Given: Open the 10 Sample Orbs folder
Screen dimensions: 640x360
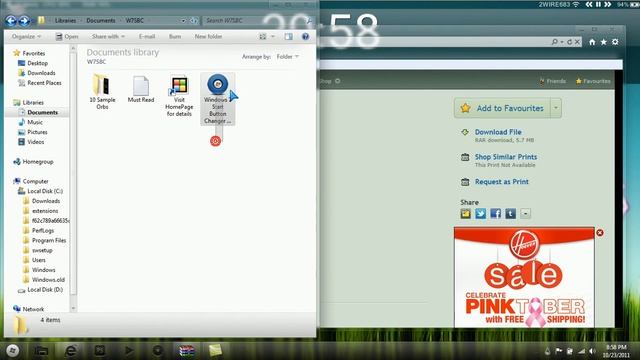Looking at the screenshot, I should [102, 91].
